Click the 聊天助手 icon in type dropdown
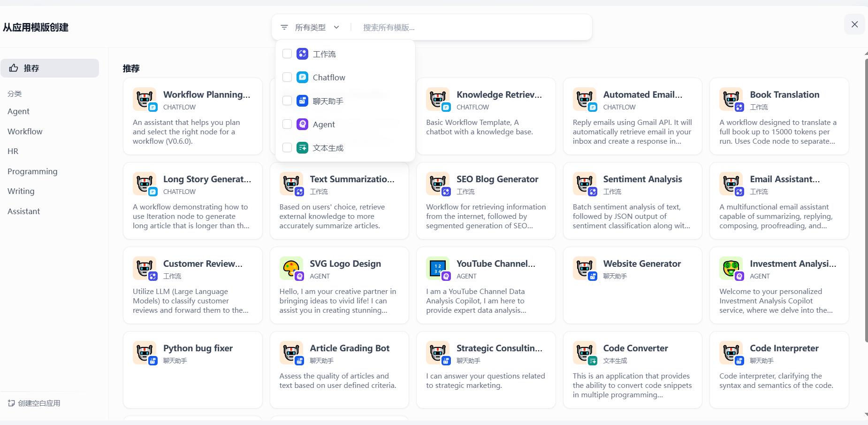The width and height of the screenshot is (868, 425). (x=303, y=100)
